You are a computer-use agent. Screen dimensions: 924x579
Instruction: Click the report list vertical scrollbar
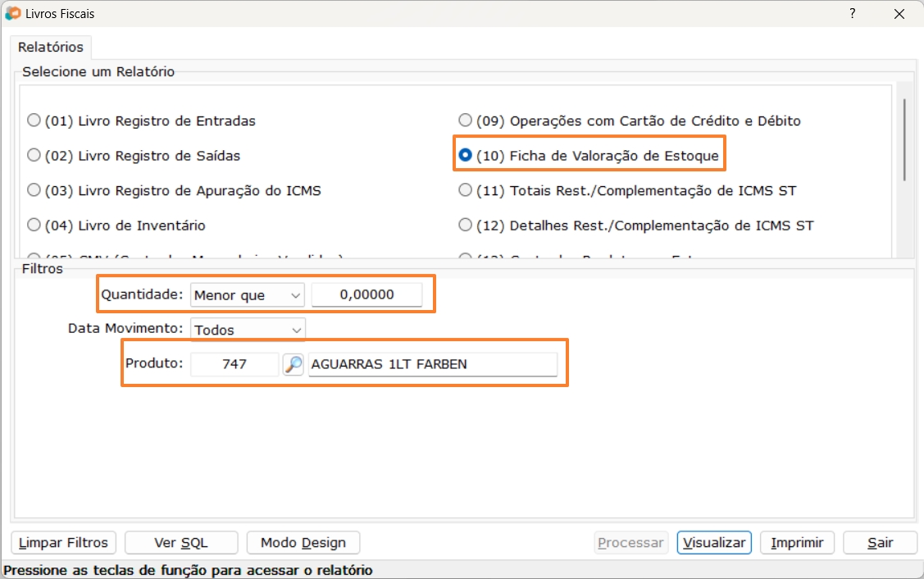tap(904, 139)
